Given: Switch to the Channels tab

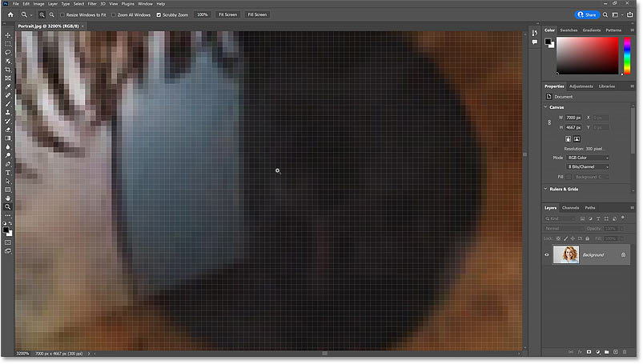Looking at the screenshot, I should click(570, 208).
